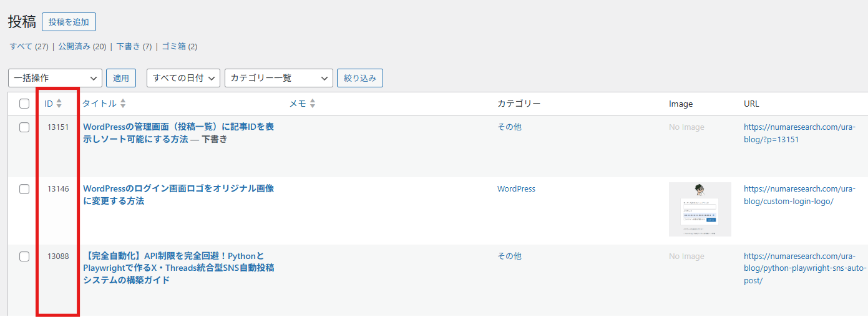Image resolution: width=868 pixels, height=317 pixels.
Task: Check the box for post 13151
Action: click(x=24, y=127)
